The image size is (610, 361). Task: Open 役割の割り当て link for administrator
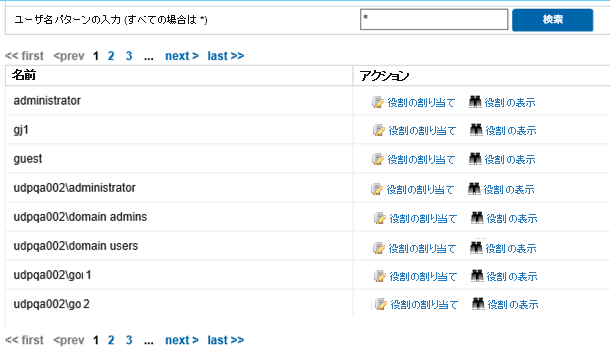[x=421, y=103]
